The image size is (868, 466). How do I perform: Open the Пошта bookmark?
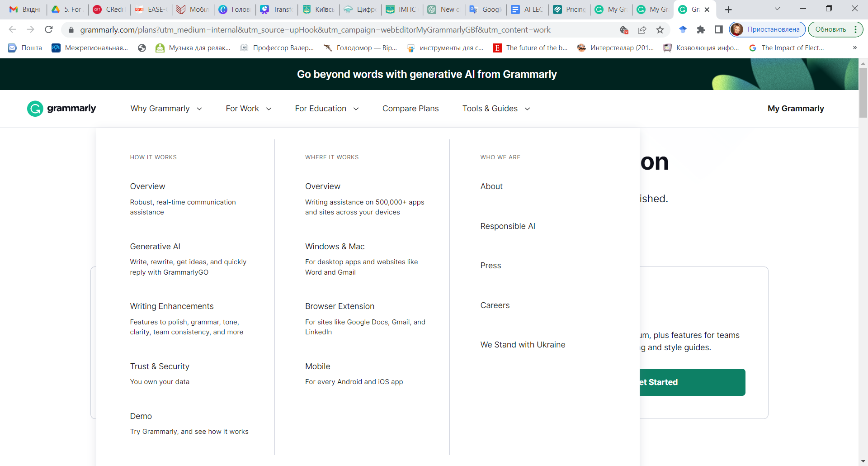25,48
